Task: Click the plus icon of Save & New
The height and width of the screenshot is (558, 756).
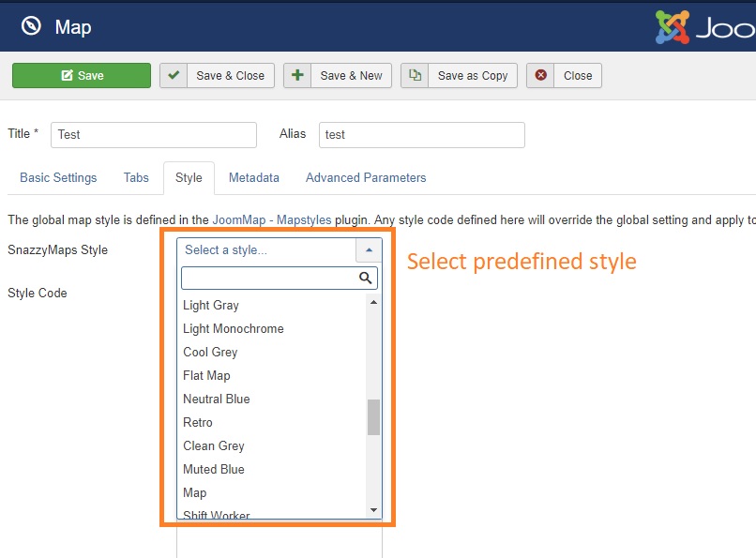Action: pyautogui.click(x=297, y=75)
